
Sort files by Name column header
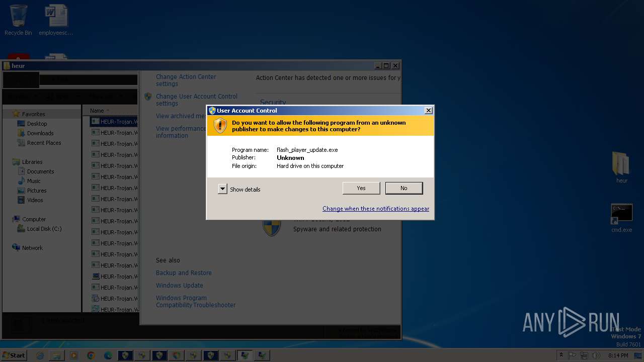click(97, 111)
